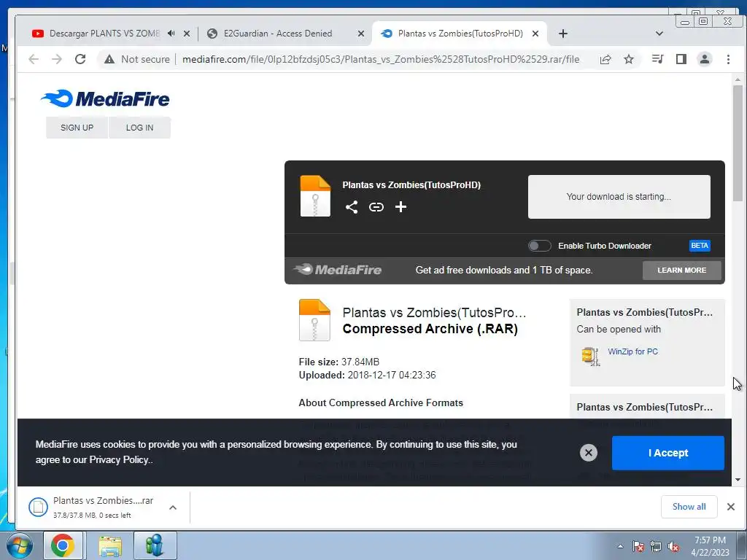Click the browser forward arrow
747x560 pixels.
pyautogui.click(x=57, y=59)
